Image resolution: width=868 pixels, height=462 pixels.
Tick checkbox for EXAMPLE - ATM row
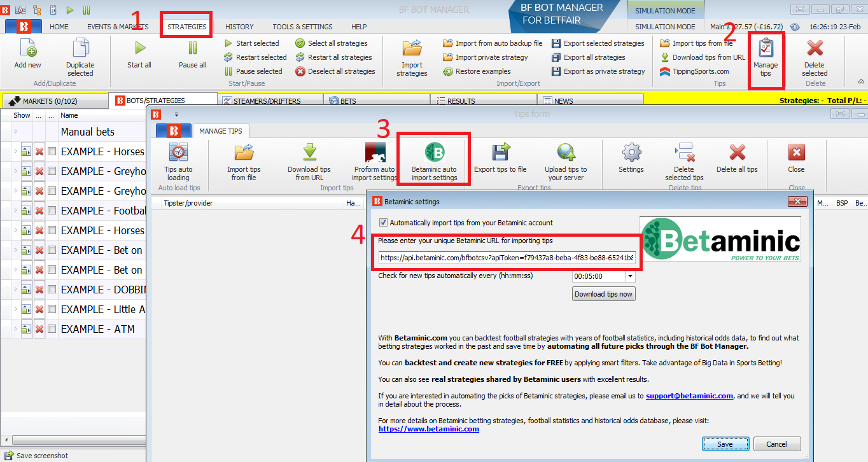[52, 329]
